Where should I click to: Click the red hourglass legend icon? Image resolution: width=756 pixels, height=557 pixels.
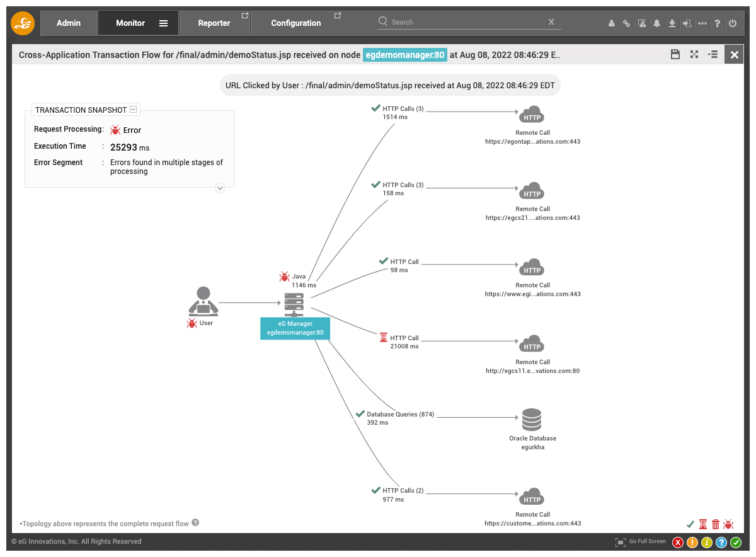point(703,524)
